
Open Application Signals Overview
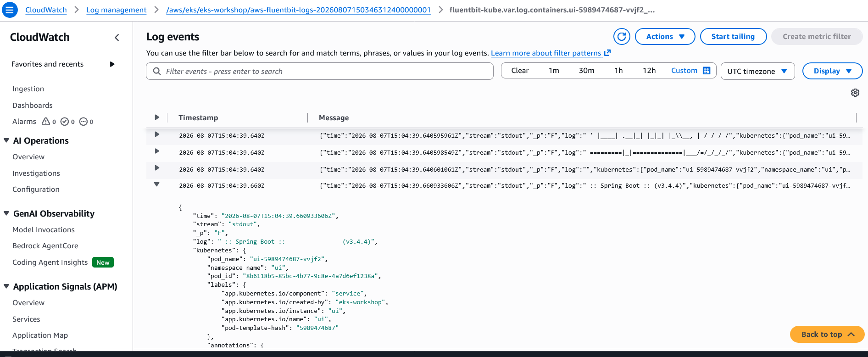(x=28, y=303)
